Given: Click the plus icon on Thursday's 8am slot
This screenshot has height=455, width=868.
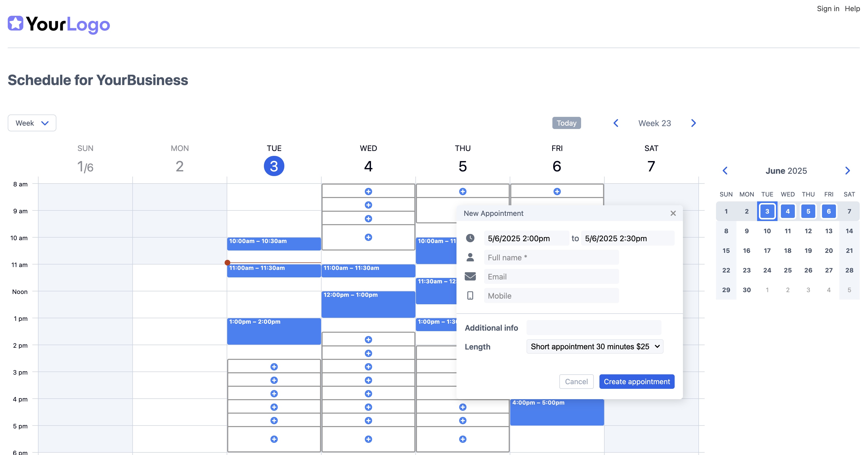Looking at the screenshot, I should pos(462,191).
